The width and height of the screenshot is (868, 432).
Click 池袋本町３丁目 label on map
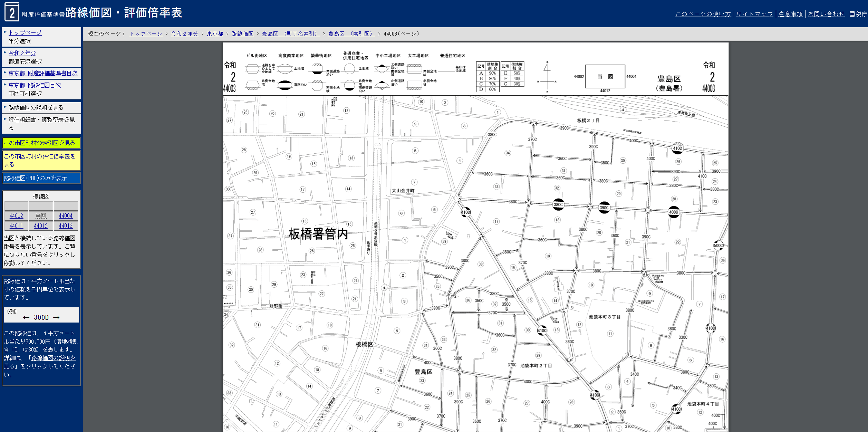(x=605, y=317)
